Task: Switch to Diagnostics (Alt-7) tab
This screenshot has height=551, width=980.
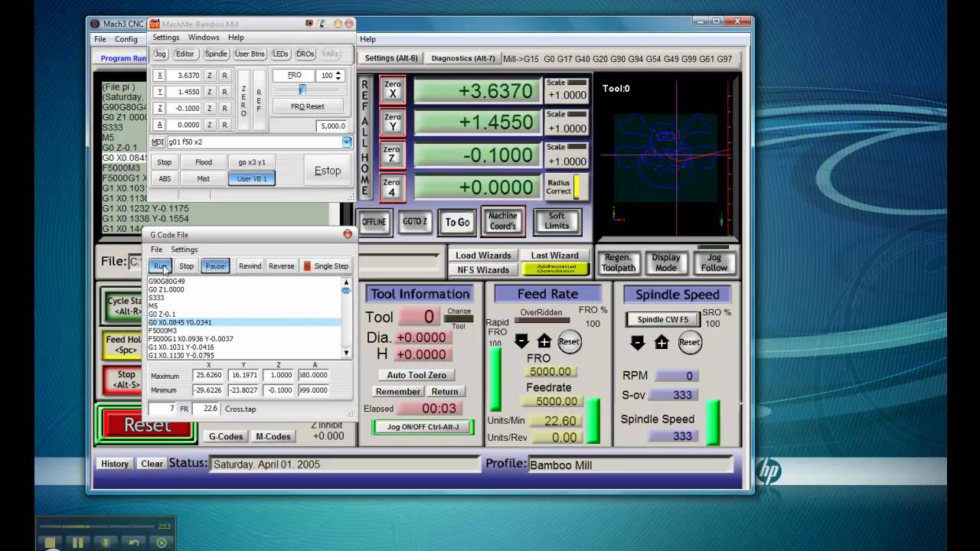Action: pyautogui.click(x=463, y=58)
